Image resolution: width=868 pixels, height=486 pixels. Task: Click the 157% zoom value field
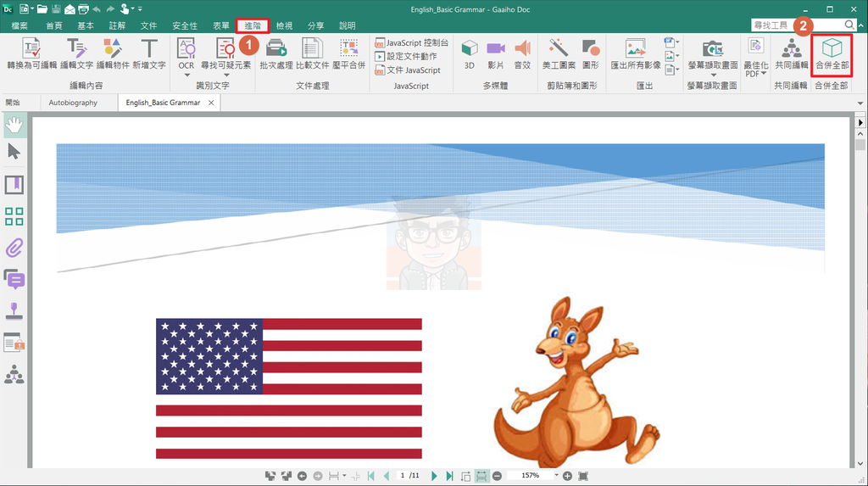coord(530,476)
